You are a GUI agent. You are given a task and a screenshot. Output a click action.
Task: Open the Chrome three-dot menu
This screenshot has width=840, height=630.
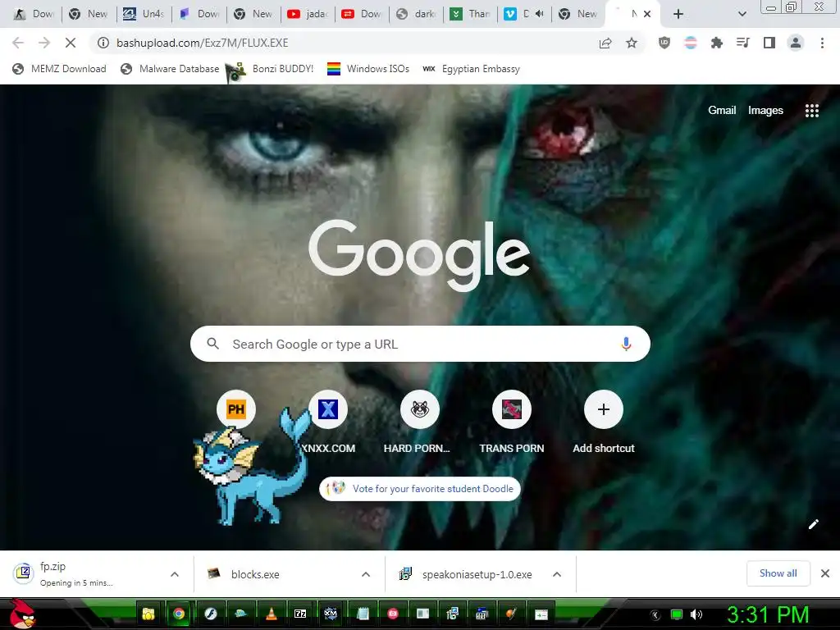coord(822,43)
